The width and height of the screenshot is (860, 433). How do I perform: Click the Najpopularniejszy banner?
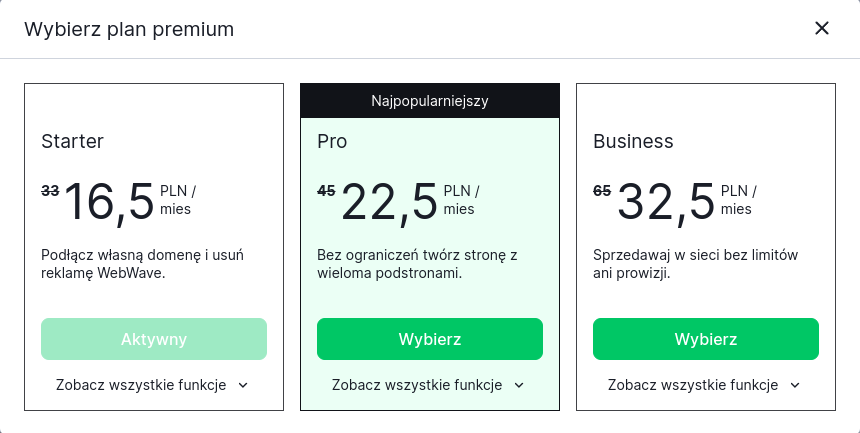(x=430, y=100)
